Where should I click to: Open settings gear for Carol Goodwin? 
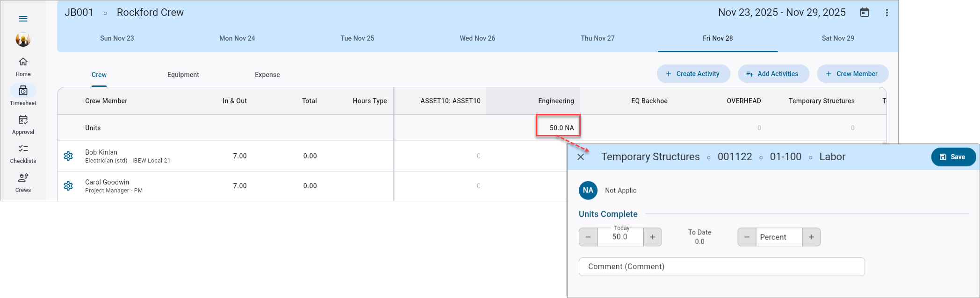pyautogui.click(x=68, y=186)
